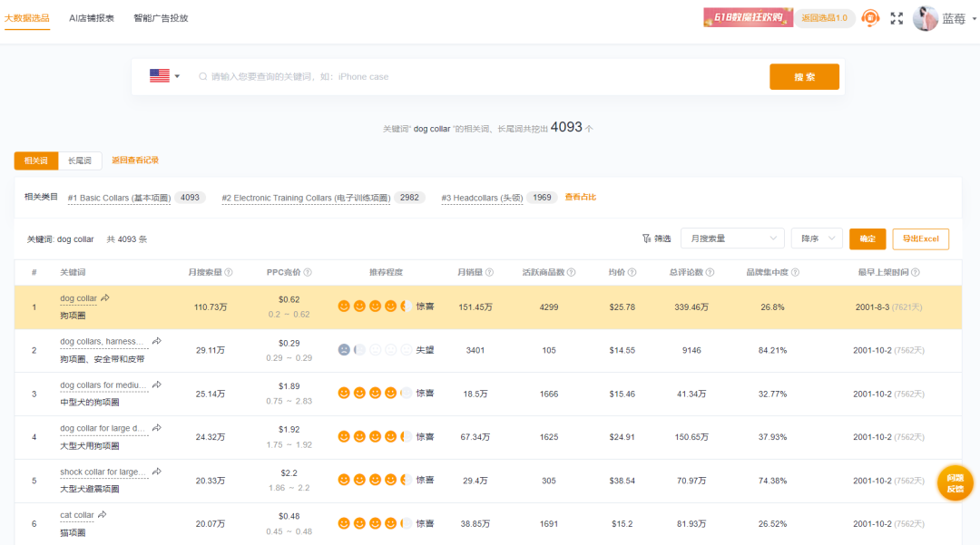
Task: Click the 84.21% brand concentration cell
Action: (x=772, y=350)
